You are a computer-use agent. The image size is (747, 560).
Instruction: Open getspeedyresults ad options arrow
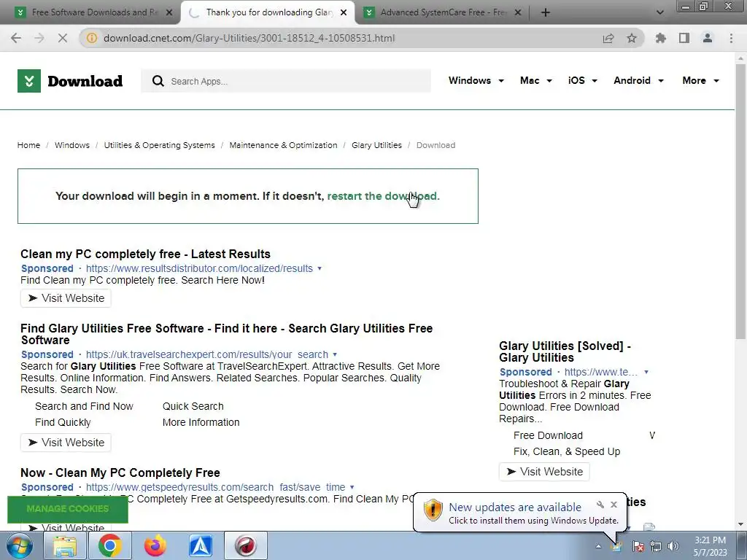tap(352, 488)
